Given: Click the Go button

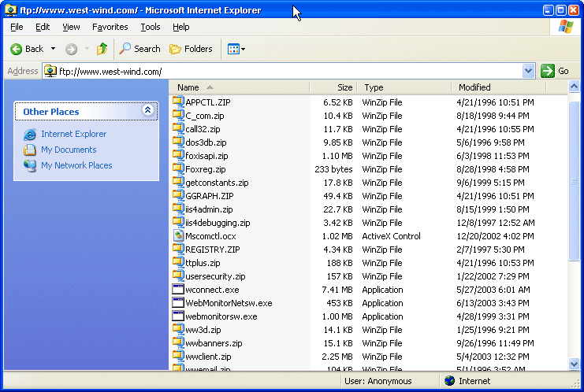Looking at the screenshot, I should tap(555, 71).
